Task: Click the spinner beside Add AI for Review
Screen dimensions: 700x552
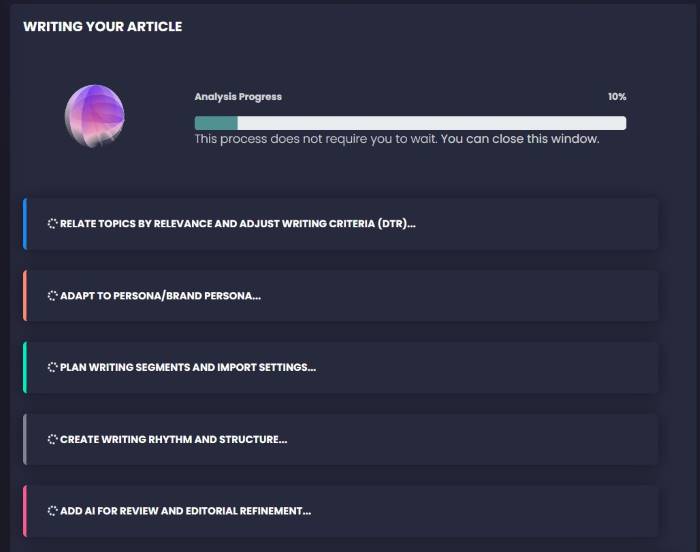Action: pyautogui.click(x=53, y=511)
